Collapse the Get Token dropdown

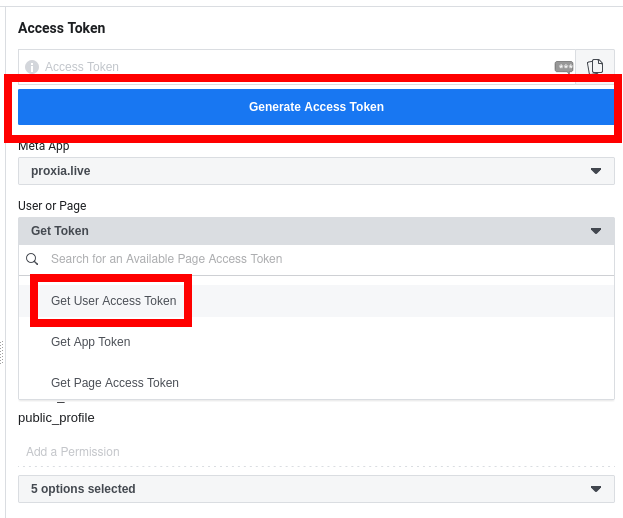click(x=300, y=231)
